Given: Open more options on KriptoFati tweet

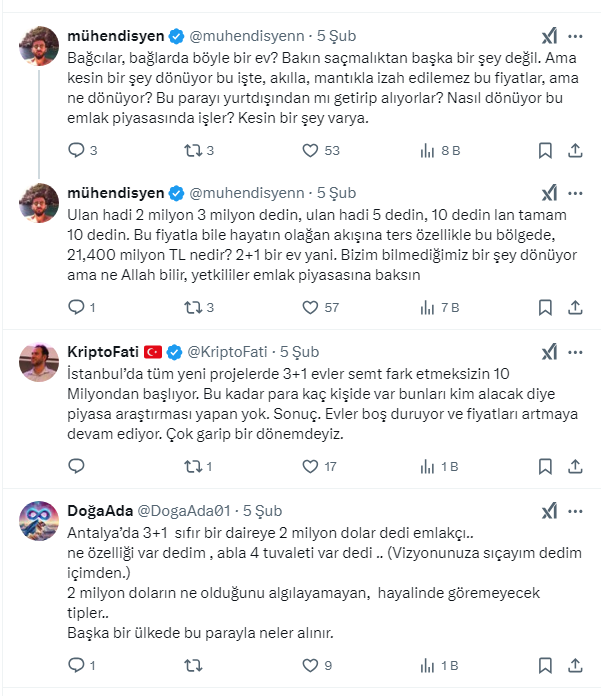Looking at the screenshot, I should coord(576,352).
